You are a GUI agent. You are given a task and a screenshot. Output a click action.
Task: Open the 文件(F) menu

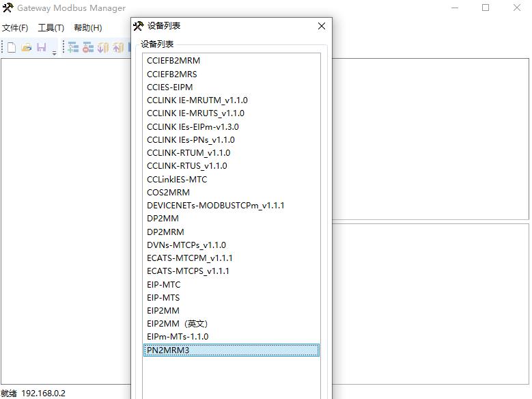click(15, 28)
